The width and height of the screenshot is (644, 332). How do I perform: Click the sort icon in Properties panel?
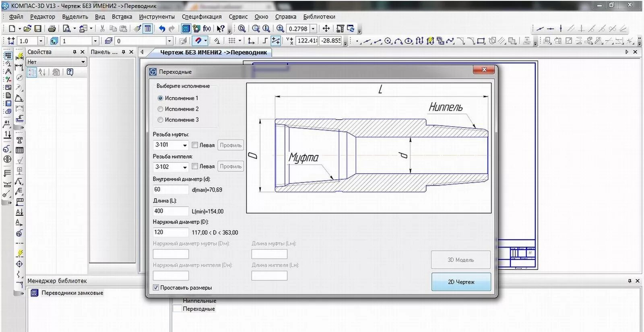42,72
